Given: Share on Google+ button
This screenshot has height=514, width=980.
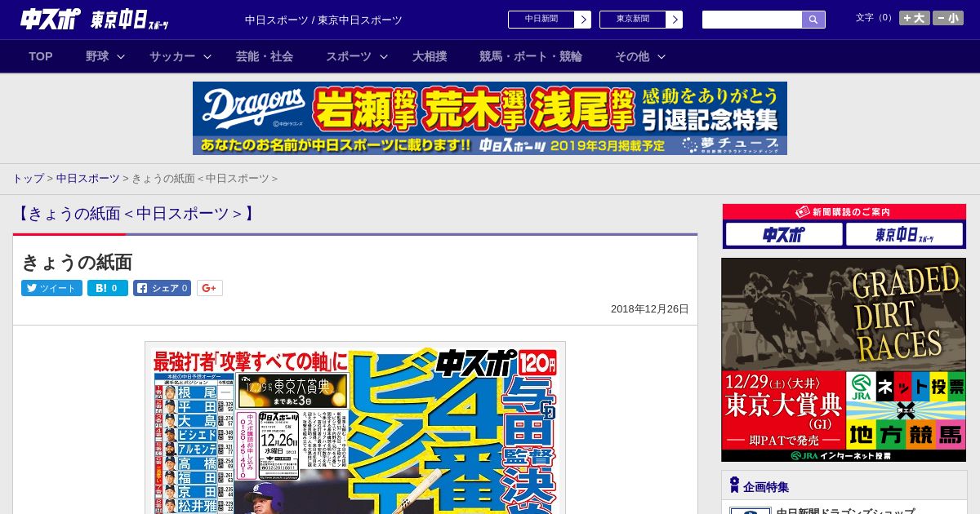Looking at the screenshot, I should (x=210, y=288).
